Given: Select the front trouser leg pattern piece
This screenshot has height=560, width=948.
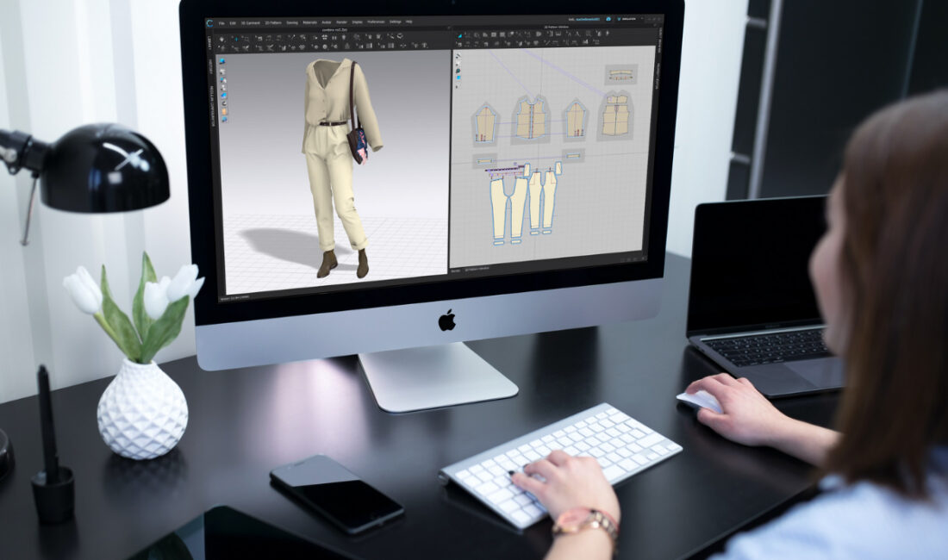Looking at the screenshot, I should [x=497, y=205].
